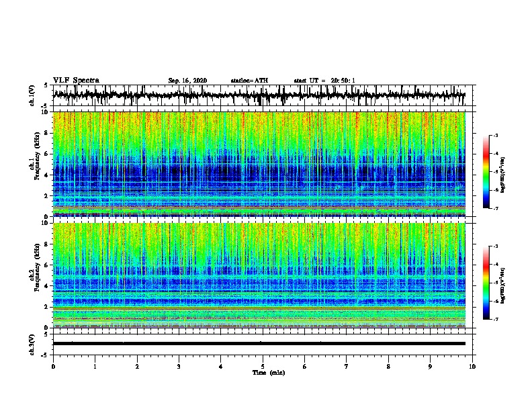
Task: Click inside the ch.1 spectrogram panel
Action: [x=259, y=164]
